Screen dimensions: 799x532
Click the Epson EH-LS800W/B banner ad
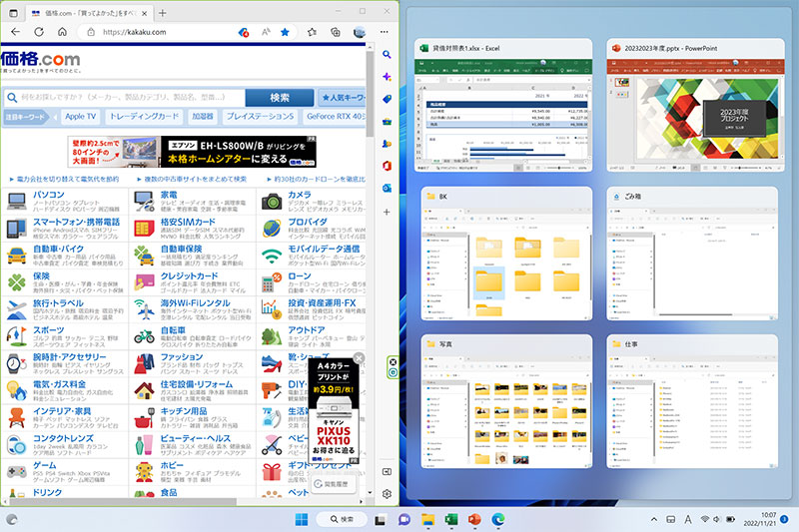[192, 152]
